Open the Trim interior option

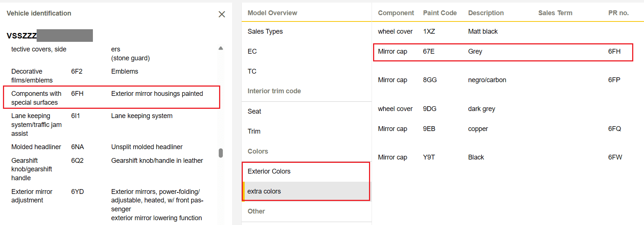point(254,131)
